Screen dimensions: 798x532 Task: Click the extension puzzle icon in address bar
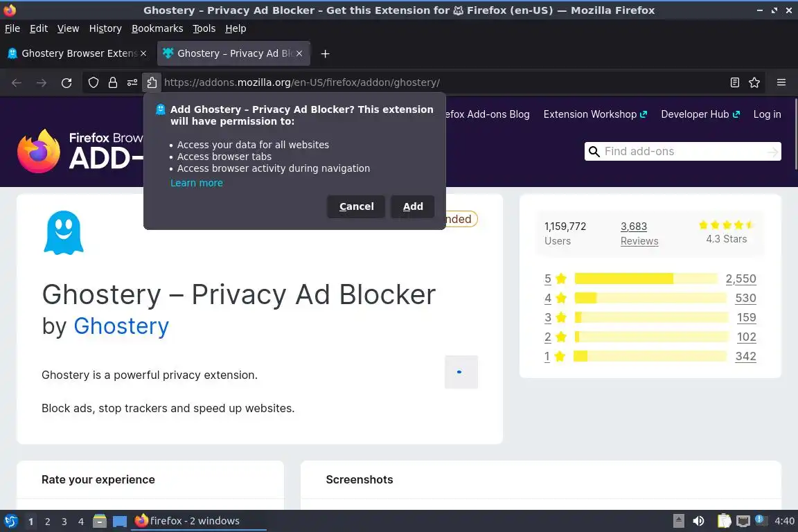152,82
